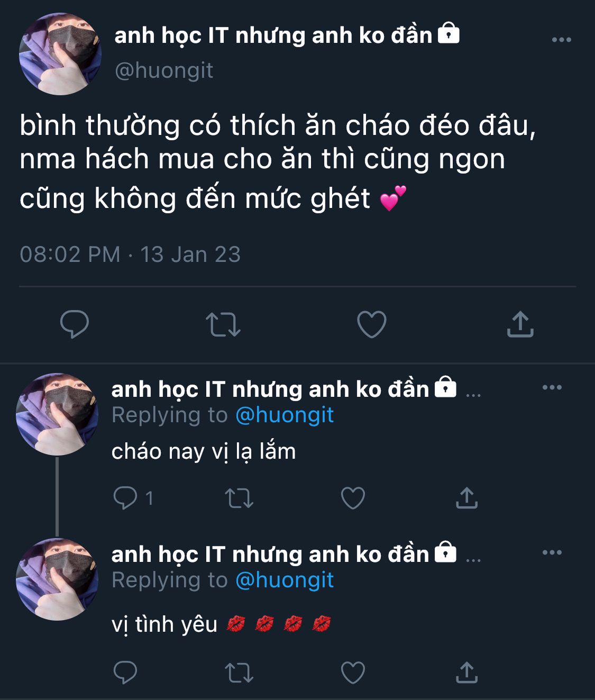Viewport: 595px width, 700px height.
Task: Open more options menu for main tweet
Action: (x=561, y=40)
